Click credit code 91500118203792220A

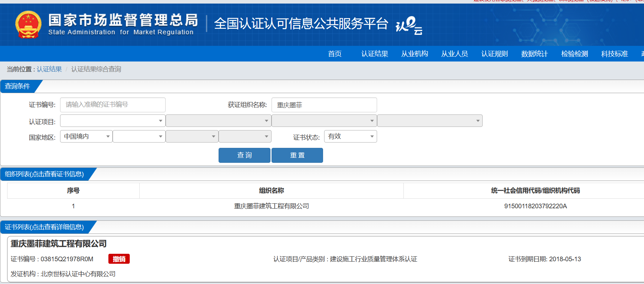[x=535, y=206]
